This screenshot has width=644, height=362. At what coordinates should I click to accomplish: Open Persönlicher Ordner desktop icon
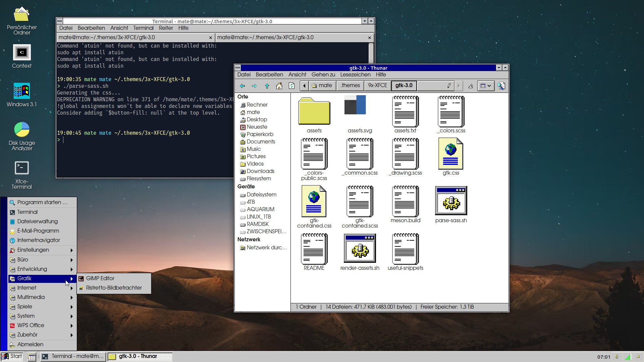tap(22, 21)
